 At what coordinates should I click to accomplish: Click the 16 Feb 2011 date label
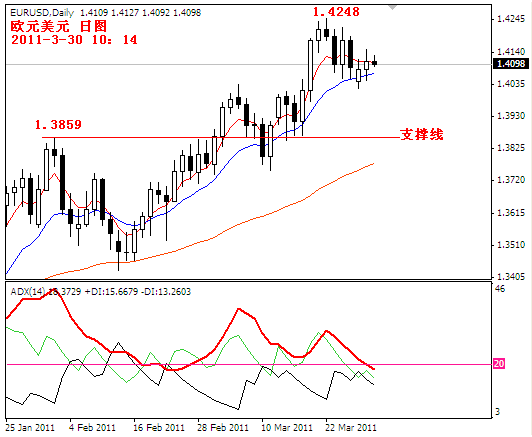[158, 428]
